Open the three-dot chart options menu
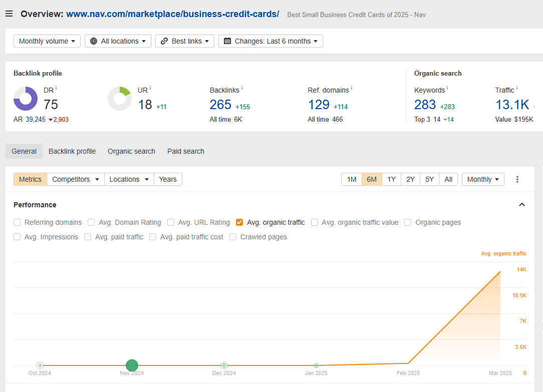The width and height of the screenshot is (543, 392). coord(517,179)
